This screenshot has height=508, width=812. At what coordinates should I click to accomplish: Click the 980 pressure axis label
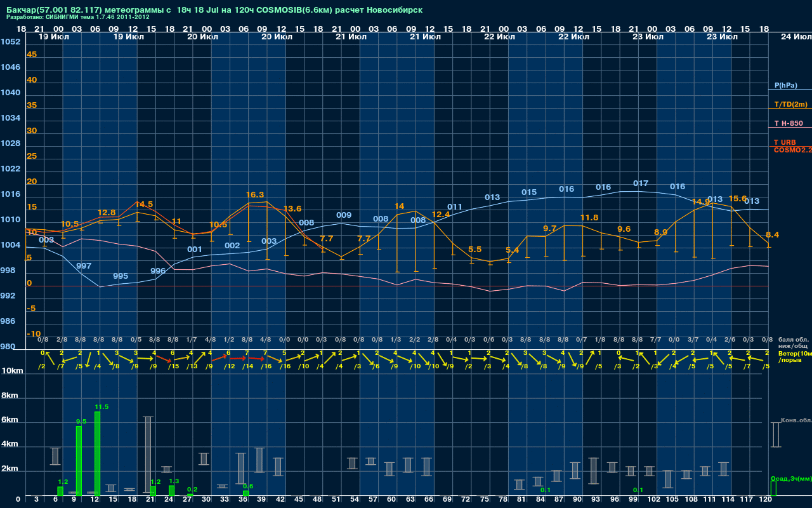click(8, 347)
